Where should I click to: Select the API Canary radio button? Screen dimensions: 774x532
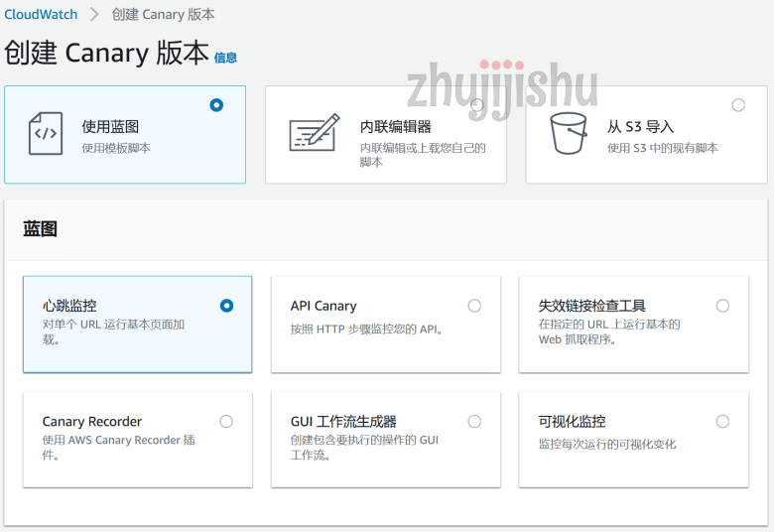point(474,306)
